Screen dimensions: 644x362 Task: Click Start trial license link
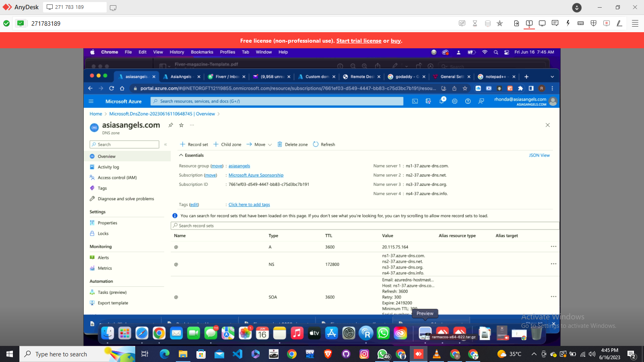pos(359,41)
